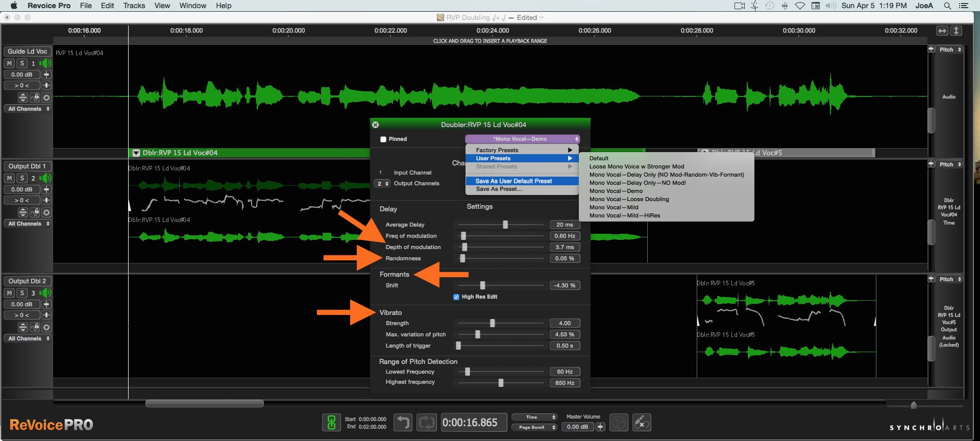This screenshot has width=980, height=441.
Task: Click the Formants Shift -4.30 % value
Action: pos(565,285)
